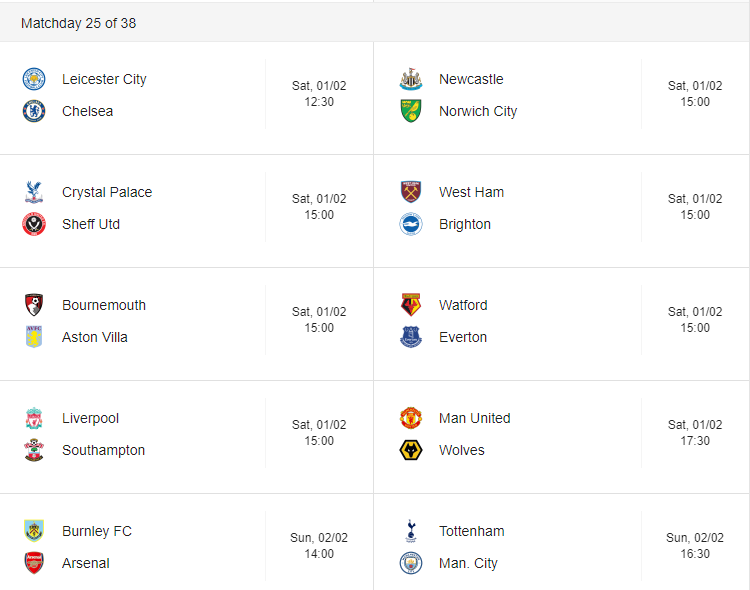Select the Wolves wolf head logo
This screenshot has height=590, width=750.
click(x=411, y=450)
